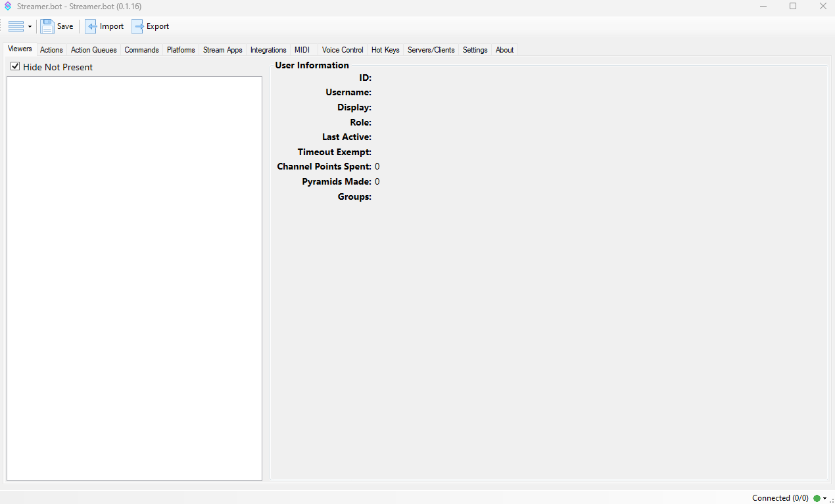The image size is (835, 504).
Task: Uncheck the Hide Not Present checkbox
Action: pos(14,66)
